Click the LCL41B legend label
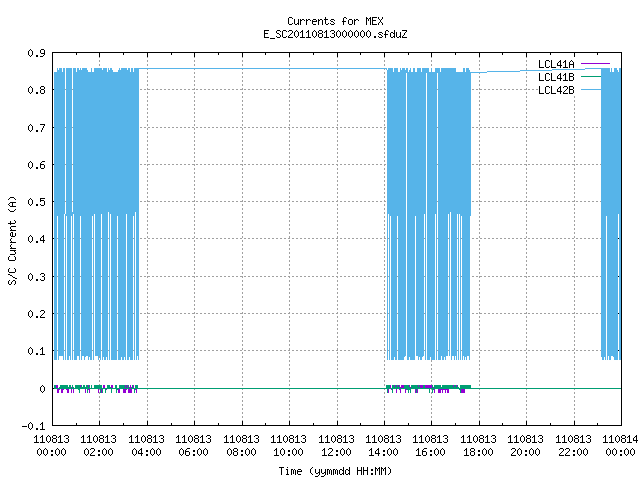The height and width of the screenshot is (480, 640). (556, 77)
